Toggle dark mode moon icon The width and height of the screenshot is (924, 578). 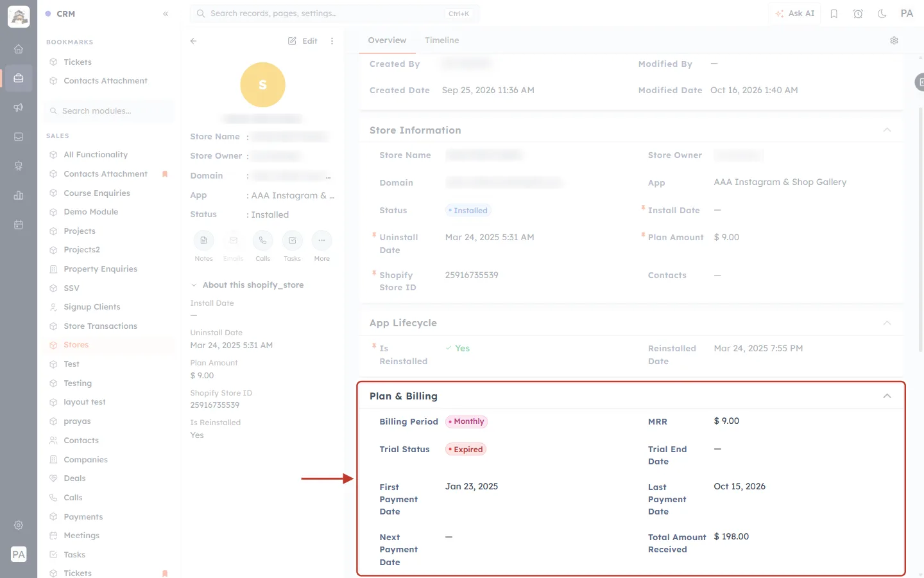882,13
